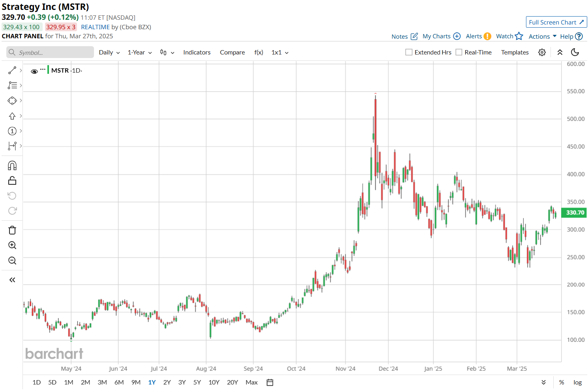Image resolution: width=588 pixels, height=390 pixels.
Task: Add to Watch list star
Action: (519, 36)
